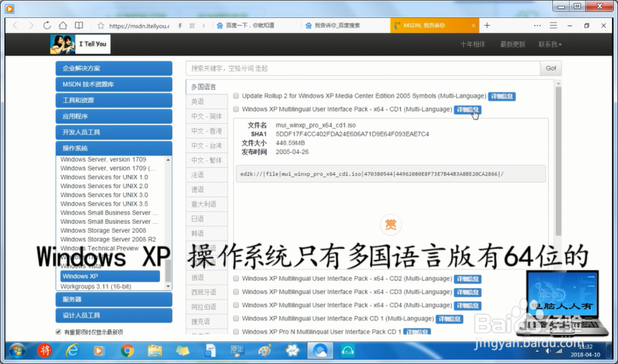Open 联系我 dropdown in top navigation
The height and width of the screenshot is (364, 618).
550,44
